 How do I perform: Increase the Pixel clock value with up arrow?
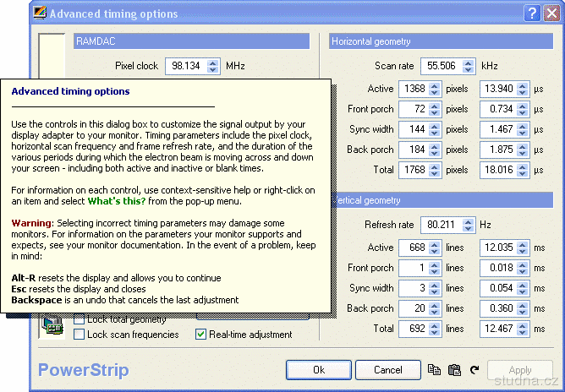click(x=212, y=62)
